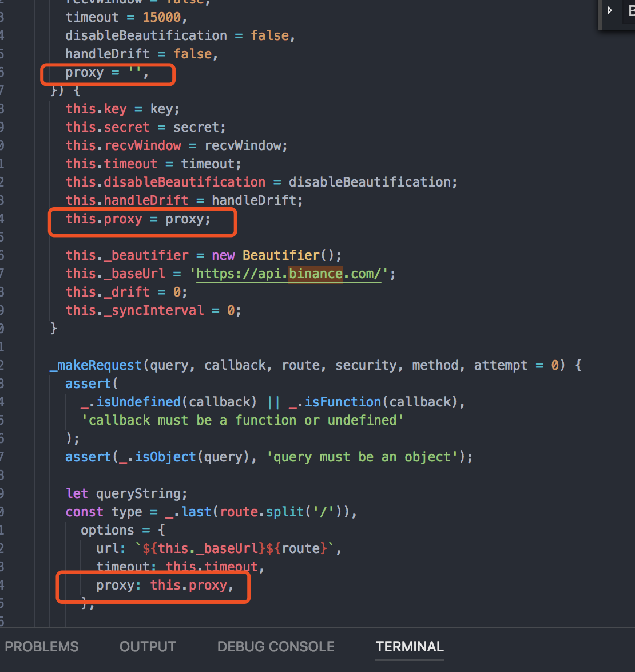The width and height of the screenshot is (635, 672).
Task: Follow the https://api.binance.com/ URL link
Action: (288, 274)
